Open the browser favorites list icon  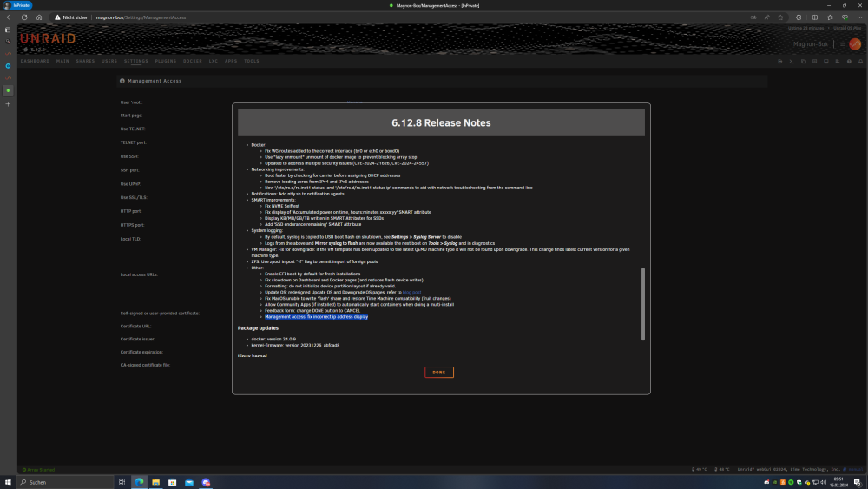(830, 17)
